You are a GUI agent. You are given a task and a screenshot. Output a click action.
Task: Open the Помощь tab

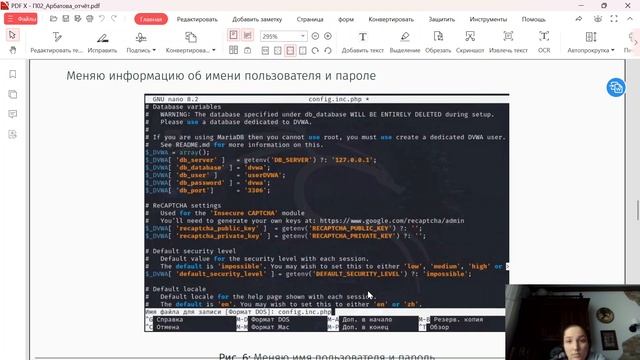tap(533, 19)
